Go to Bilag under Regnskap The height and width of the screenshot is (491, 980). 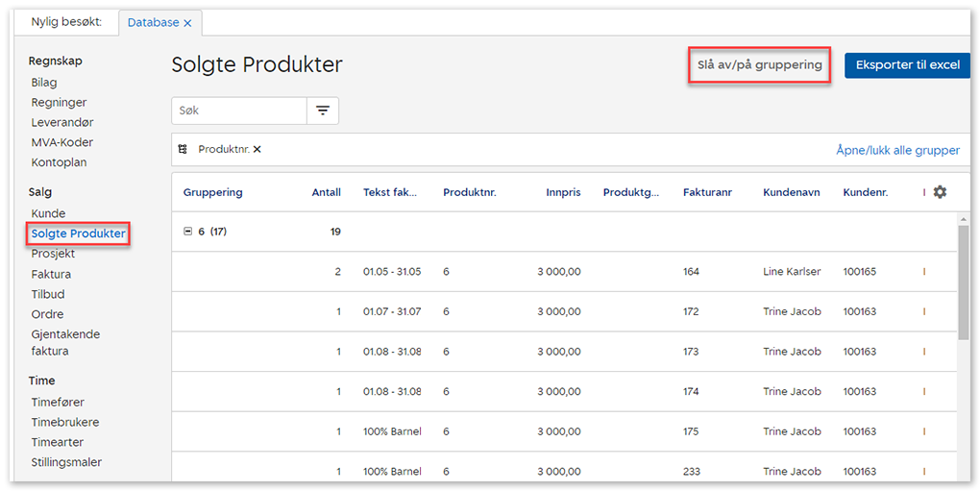44,83
